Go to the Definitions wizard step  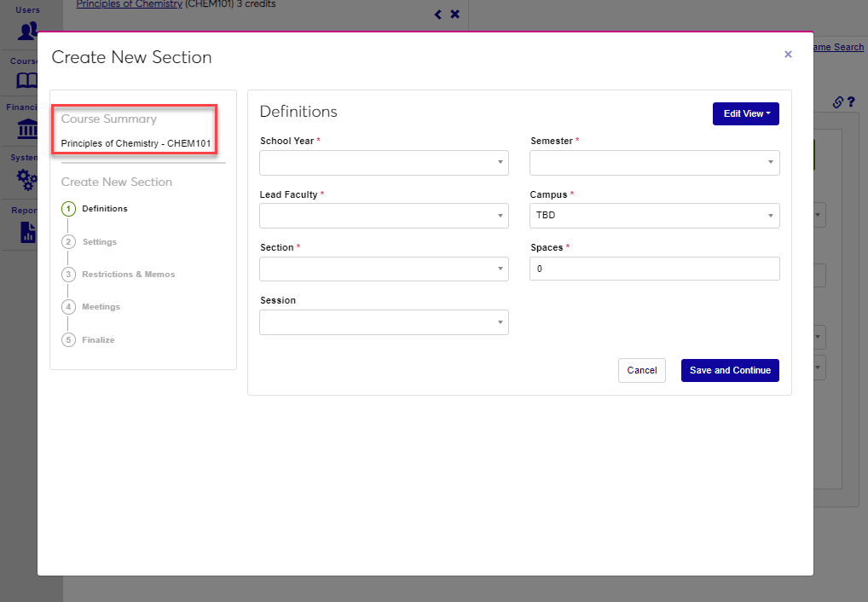coord(104,209)
